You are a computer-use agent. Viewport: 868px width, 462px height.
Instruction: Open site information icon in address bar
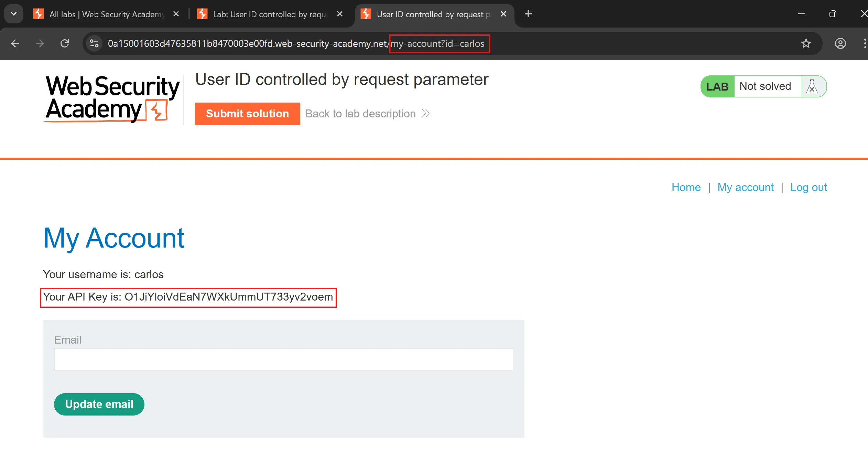point(94,43)
